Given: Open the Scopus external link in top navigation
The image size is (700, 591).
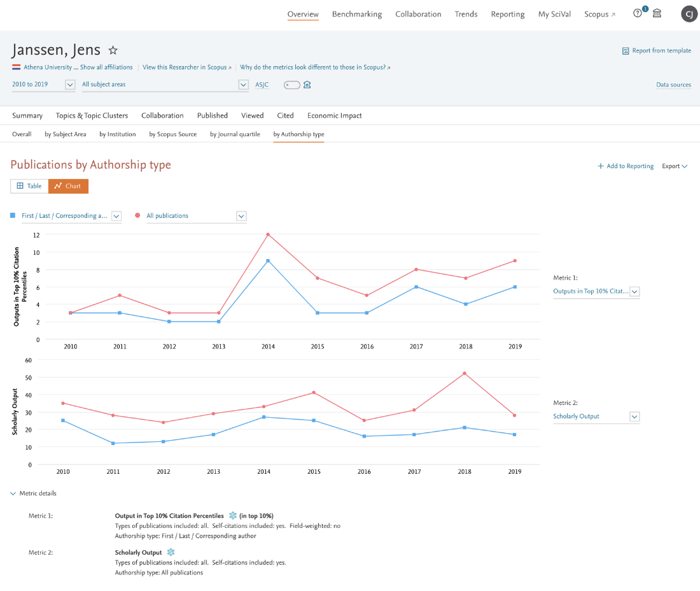Looking at the screenshot, I should (x=599, y=14).
